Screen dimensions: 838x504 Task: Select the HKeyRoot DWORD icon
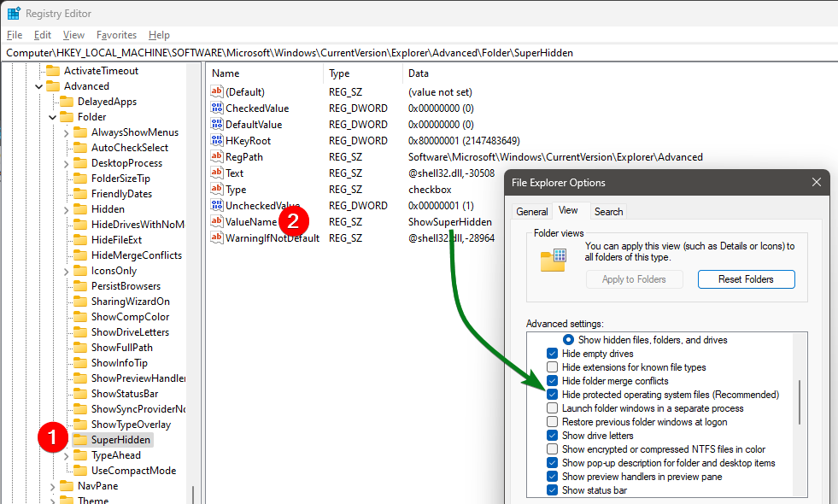[x=216, y=140]
